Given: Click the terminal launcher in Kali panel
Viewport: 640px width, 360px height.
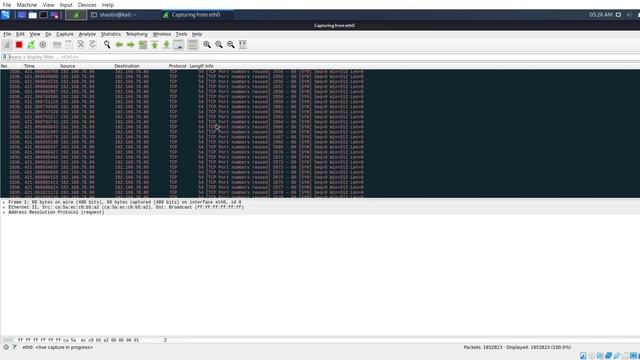Looking at the screenshot, I should point(43,15).
